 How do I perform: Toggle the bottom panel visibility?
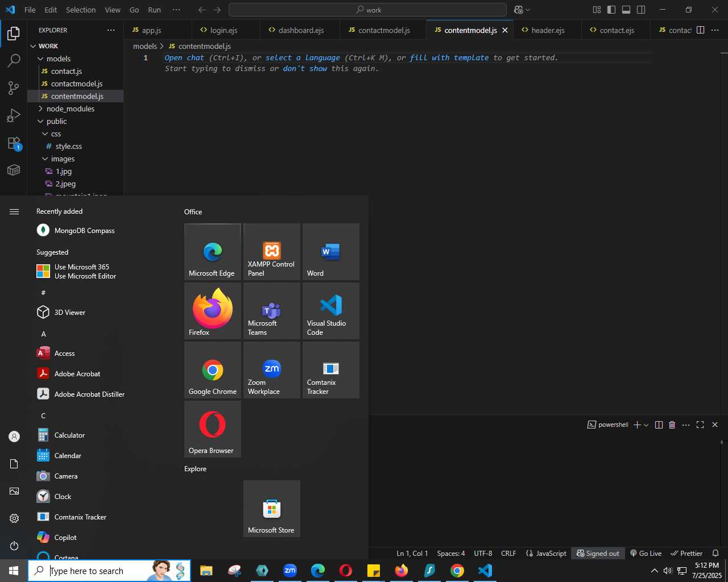click(626, 10)
